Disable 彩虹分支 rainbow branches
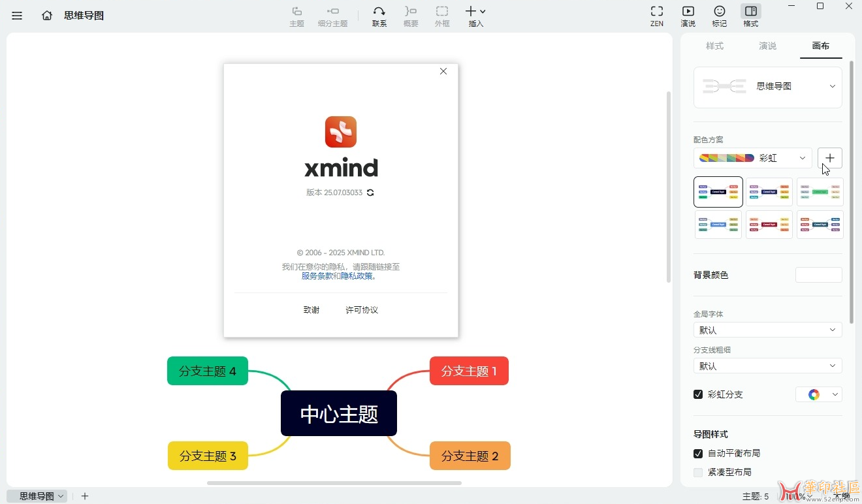The height and width of the screenshot is (504, 862). [x=698, y=394]
